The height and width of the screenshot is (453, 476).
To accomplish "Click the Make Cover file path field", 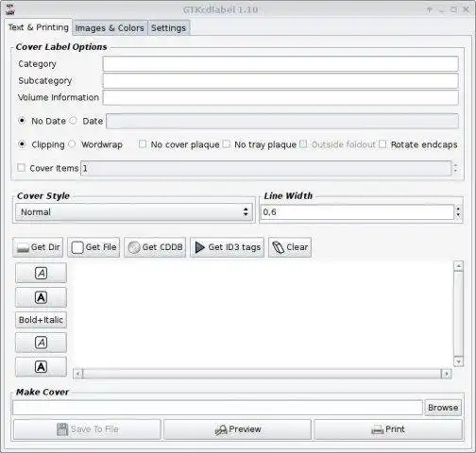I will (217, 408).
